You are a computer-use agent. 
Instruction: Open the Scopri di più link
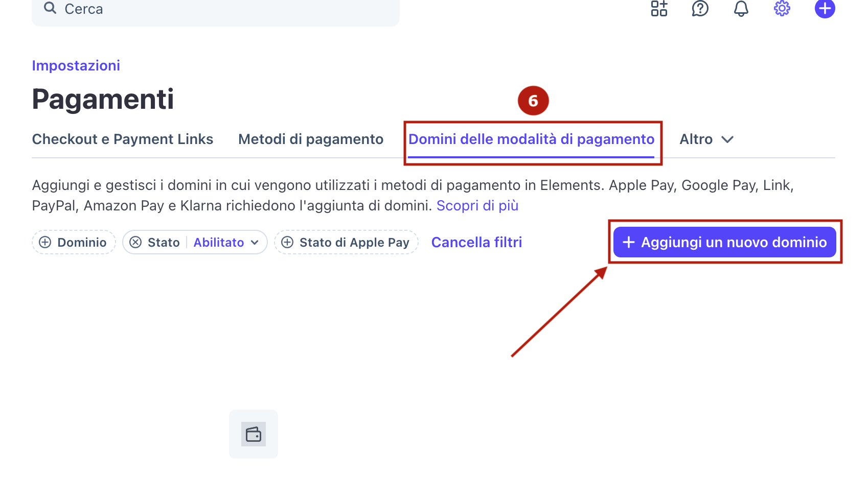tap(477, 205)
